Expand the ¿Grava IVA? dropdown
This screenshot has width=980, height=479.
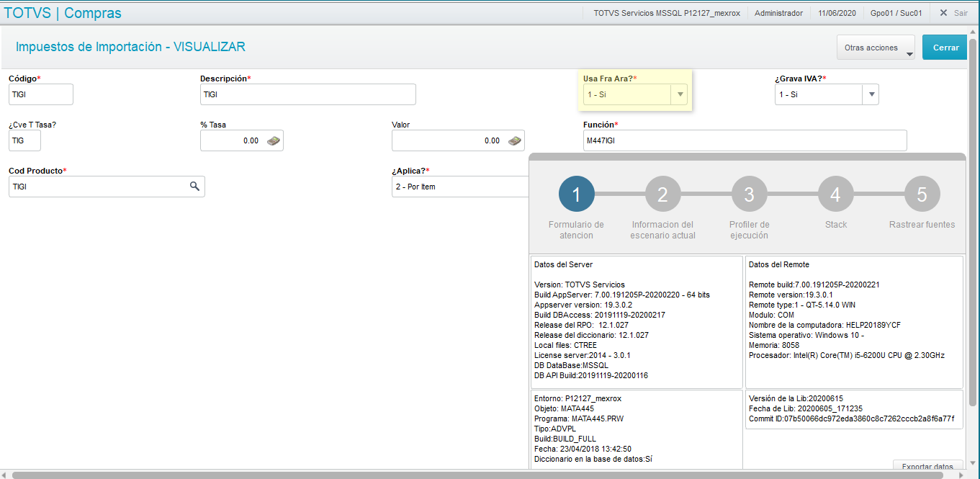pyautogui.click(x=871, y=94)
